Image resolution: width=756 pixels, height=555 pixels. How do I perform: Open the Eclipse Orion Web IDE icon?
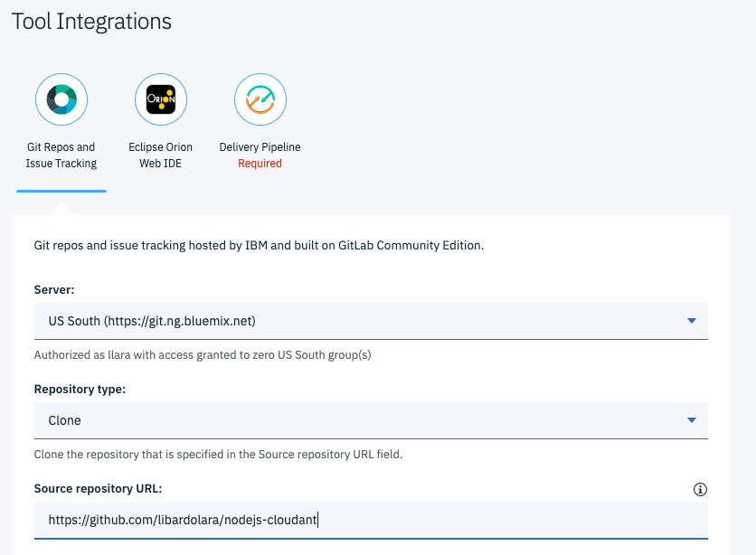click(x=161, y=99)
